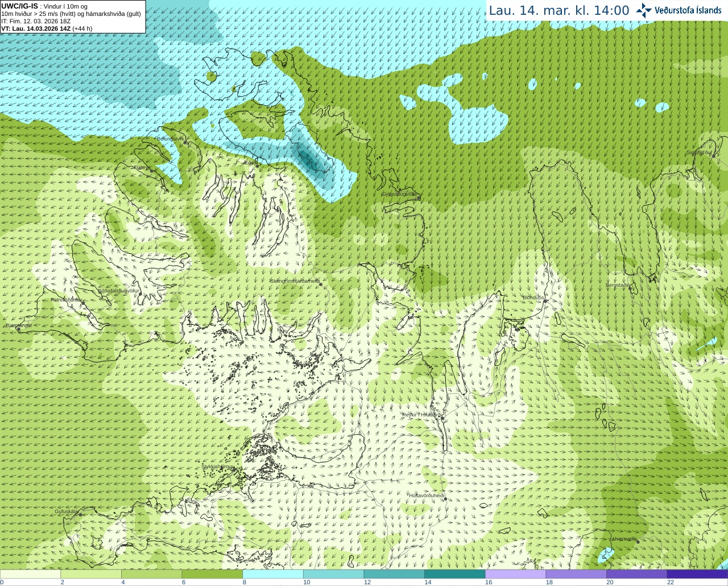Click the 8–10 m/s light cyan legend swatch
The image size is (728, 586).
click(x=273, y=574)
